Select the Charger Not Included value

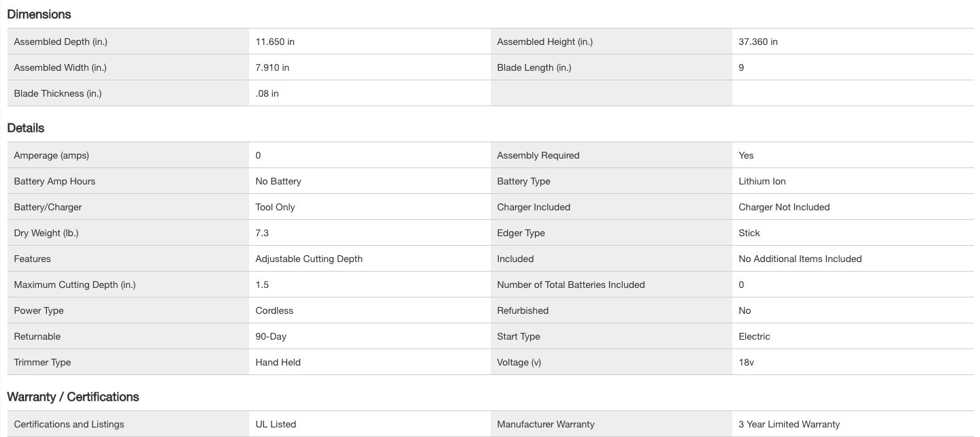(x=784, y=207)
